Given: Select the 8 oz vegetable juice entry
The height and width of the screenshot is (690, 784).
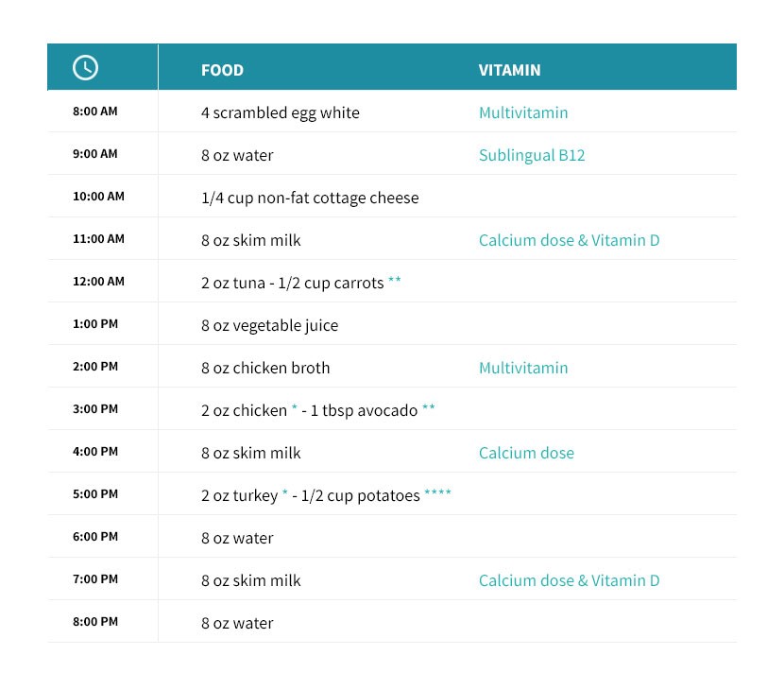Looking at the screenshot, I should click(x=269, y=325).
